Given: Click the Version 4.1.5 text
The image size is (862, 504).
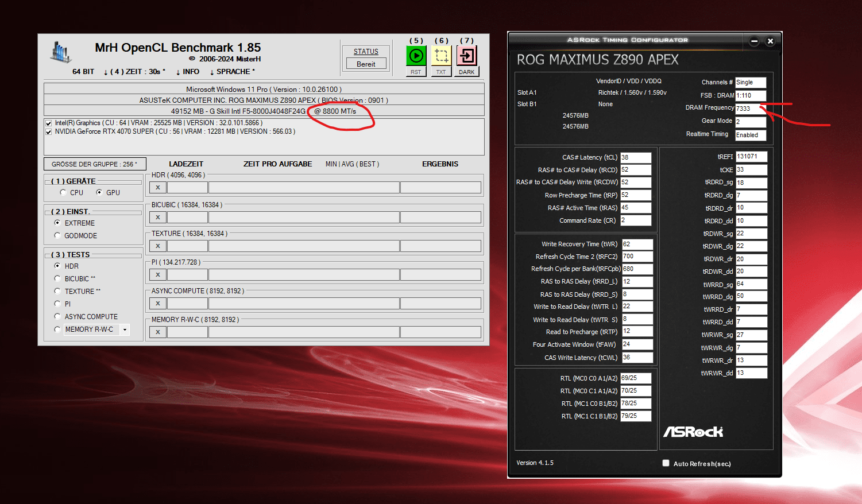Looking at the screenshot, I should [x=535, y=463].
